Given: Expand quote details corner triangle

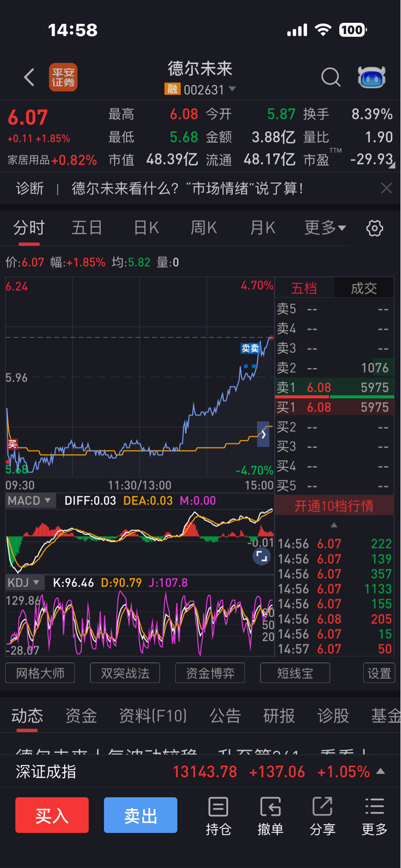Looking at the screenshot, I should click(392, 165).
